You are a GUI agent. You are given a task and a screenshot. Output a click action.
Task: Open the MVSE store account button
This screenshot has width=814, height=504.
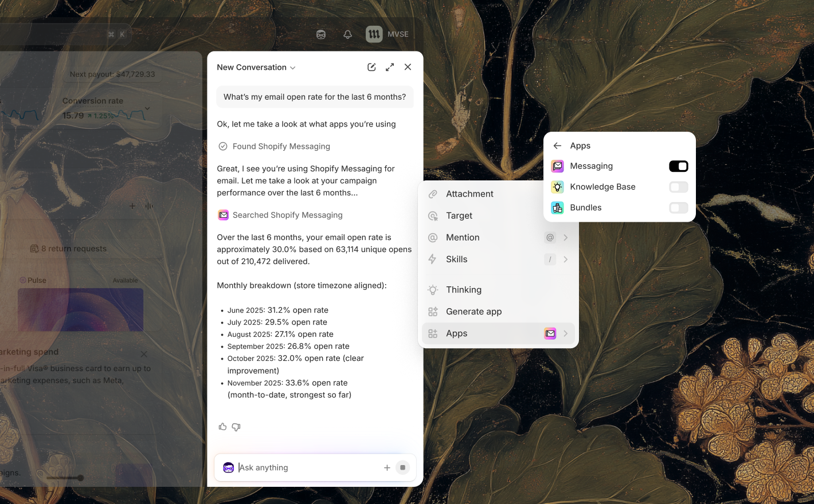click(388, 34)
